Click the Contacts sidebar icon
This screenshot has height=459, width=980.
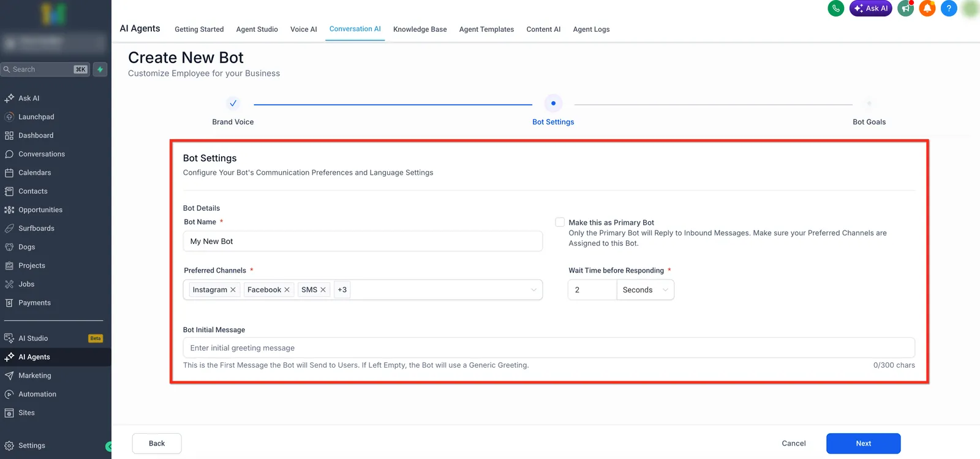[x=9, y=191]
